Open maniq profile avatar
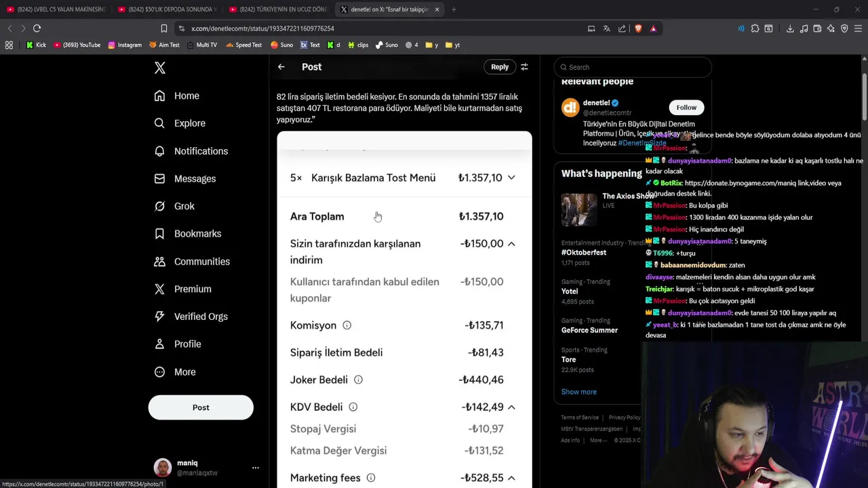868x488 pixels. pyautogui.click(x=163, y=468)
